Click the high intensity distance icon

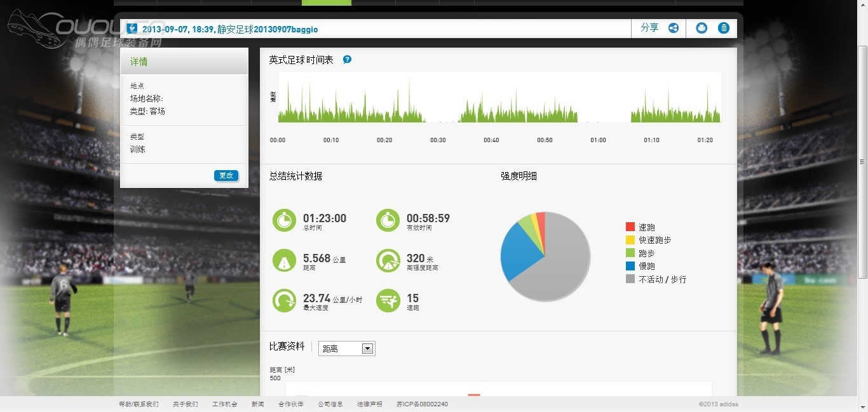point(388,260)
